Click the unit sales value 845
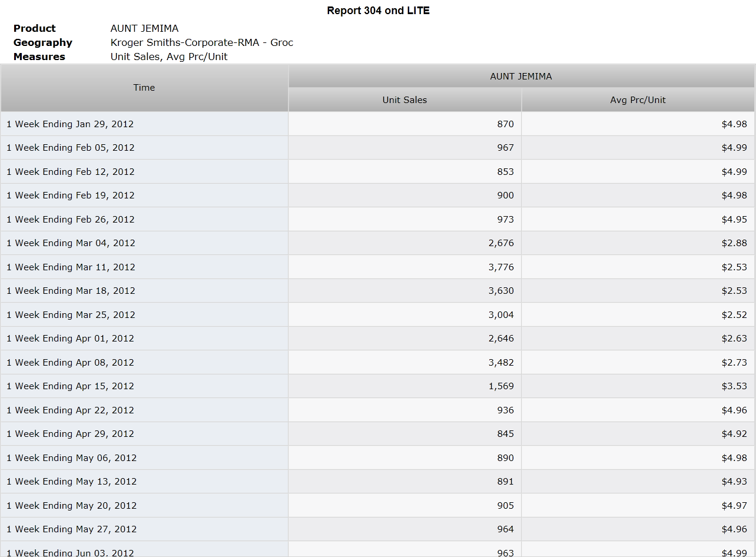 click(505, 434)
